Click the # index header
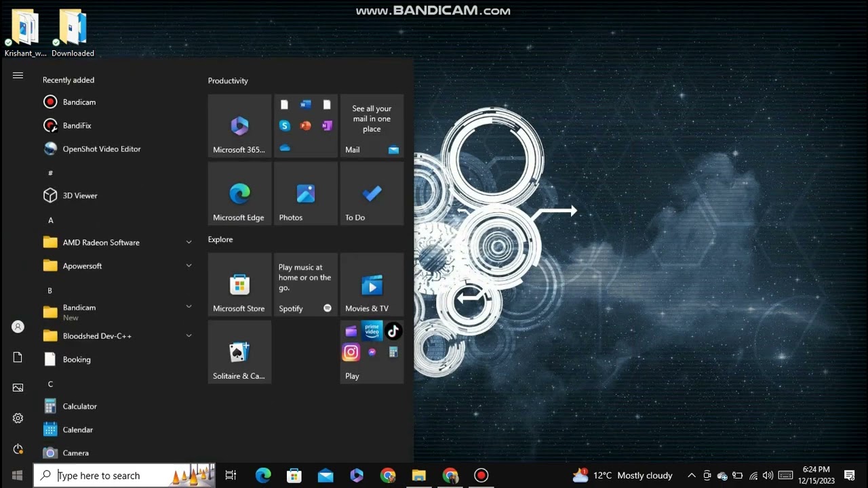The height and width of the screenshot is (488, 868). click(50, 174)
